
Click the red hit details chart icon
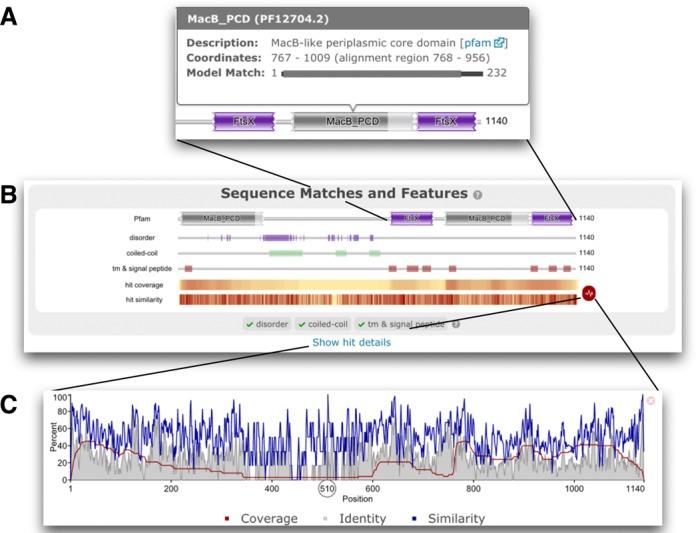(589, 294)
